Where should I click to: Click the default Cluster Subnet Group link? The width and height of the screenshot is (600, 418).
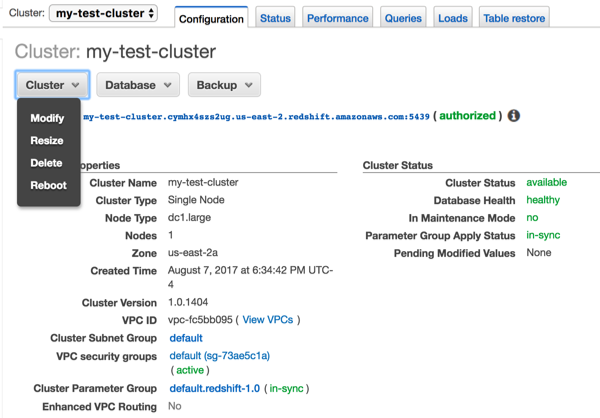[186, 338]
